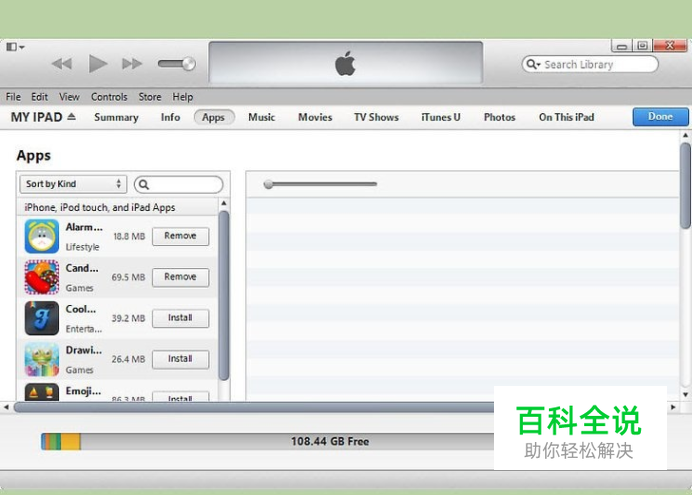This screenshot has width=692, height=495.
Task: Remove the Candy games app
Action: 181,278
